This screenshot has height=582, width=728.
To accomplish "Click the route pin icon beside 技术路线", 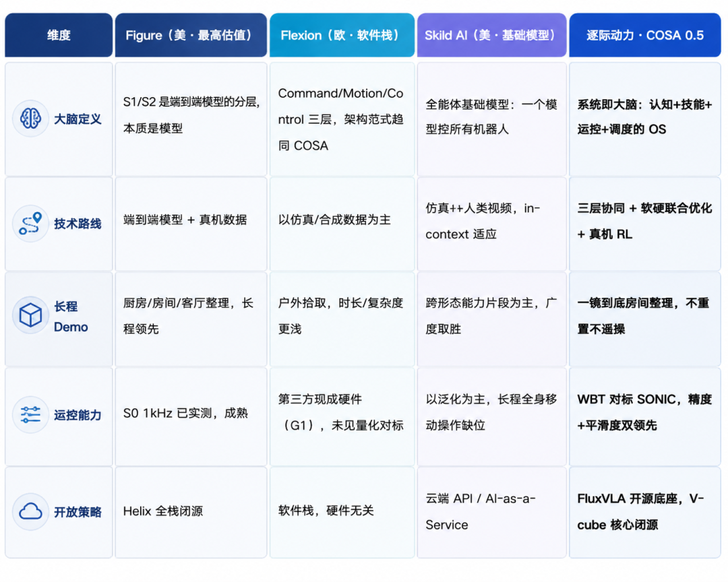I will (30, 224).
